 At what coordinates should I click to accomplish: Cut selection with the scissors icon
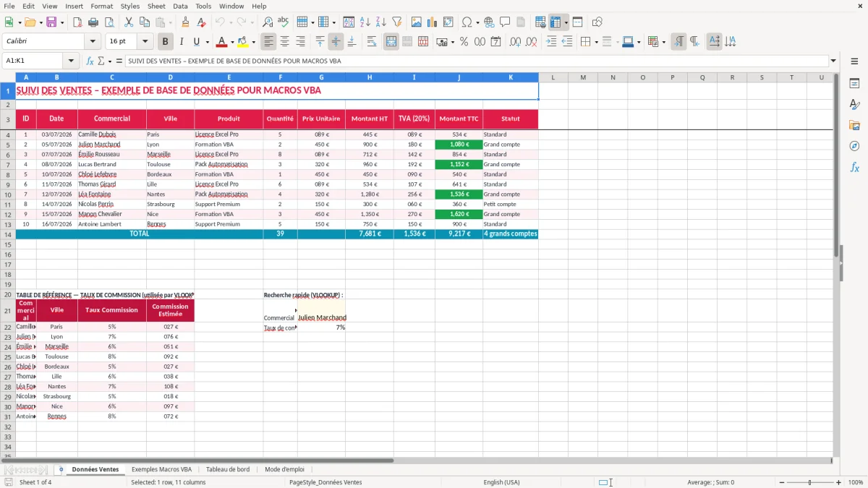[x=128, y=22]
